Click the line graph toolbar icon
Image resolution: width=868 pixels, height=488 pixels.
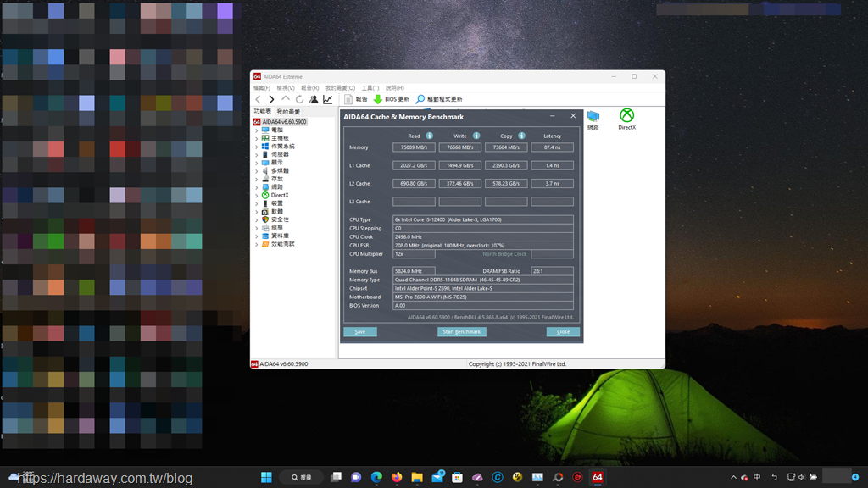coord(328,99)
